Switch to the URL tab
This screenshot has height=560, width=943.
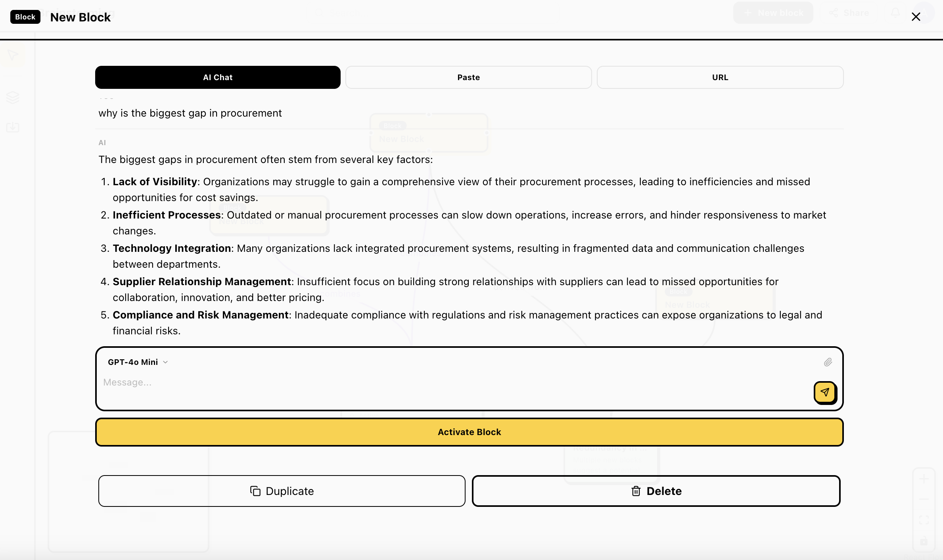[720, 77]
